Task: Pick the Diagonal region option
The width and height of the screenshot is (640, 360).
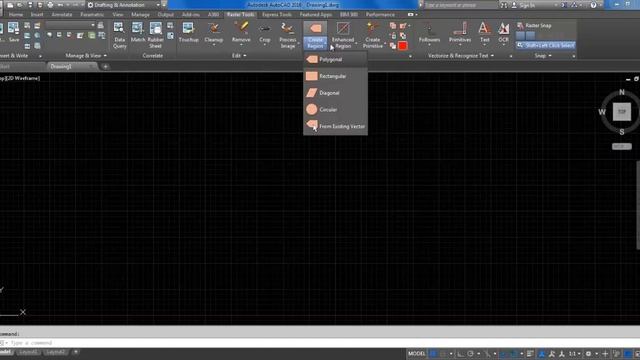Action: click(x=335, y=93)
